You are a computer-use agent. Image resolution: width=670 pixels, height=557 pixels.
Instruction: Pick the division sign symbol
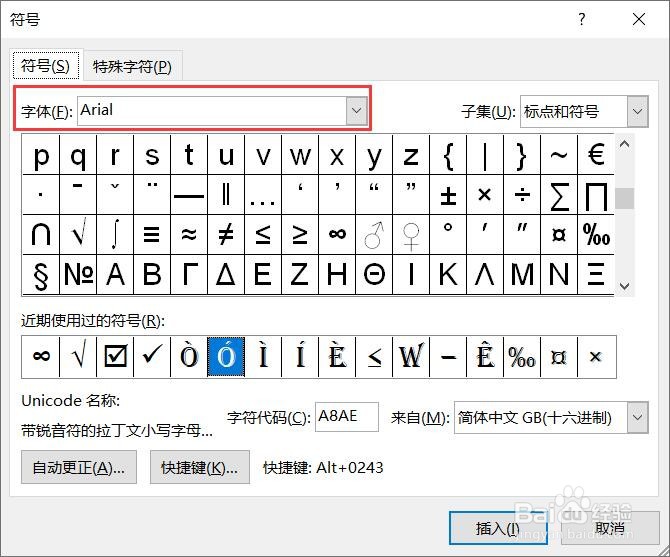pos(522,195)
